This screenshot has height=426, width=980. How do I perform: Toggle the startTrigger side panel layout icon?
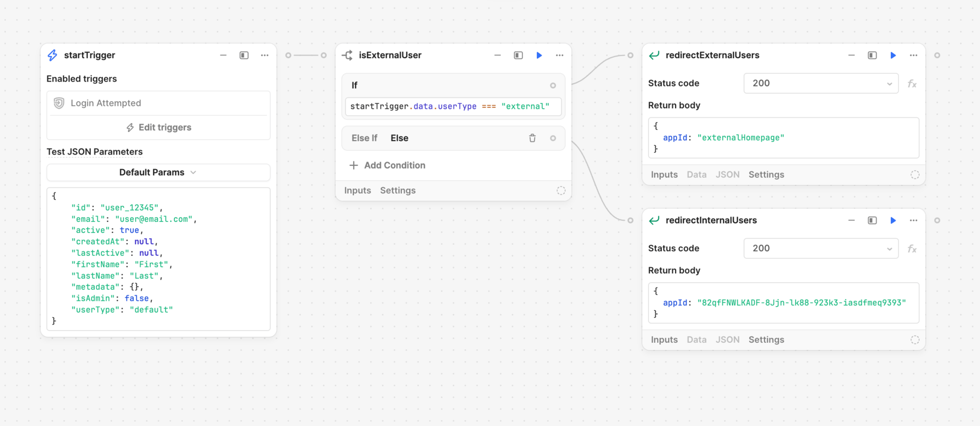pyautogui.click(x=244, y=55)
